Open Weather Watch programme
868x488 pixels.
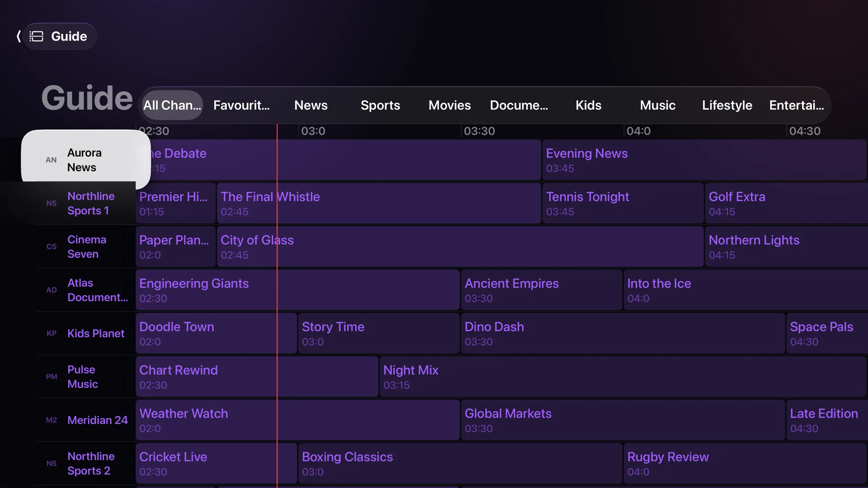click(297, 420)
